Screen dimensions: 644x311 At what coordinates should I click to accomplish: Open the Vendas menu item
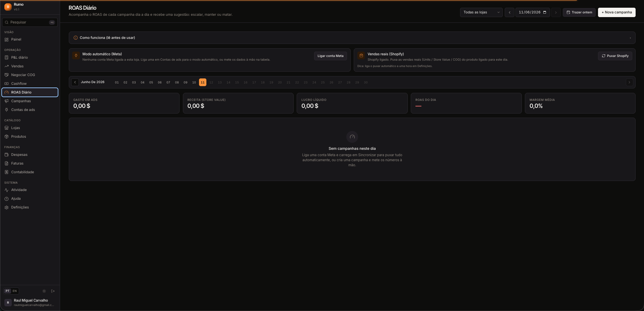pos(30,66)
